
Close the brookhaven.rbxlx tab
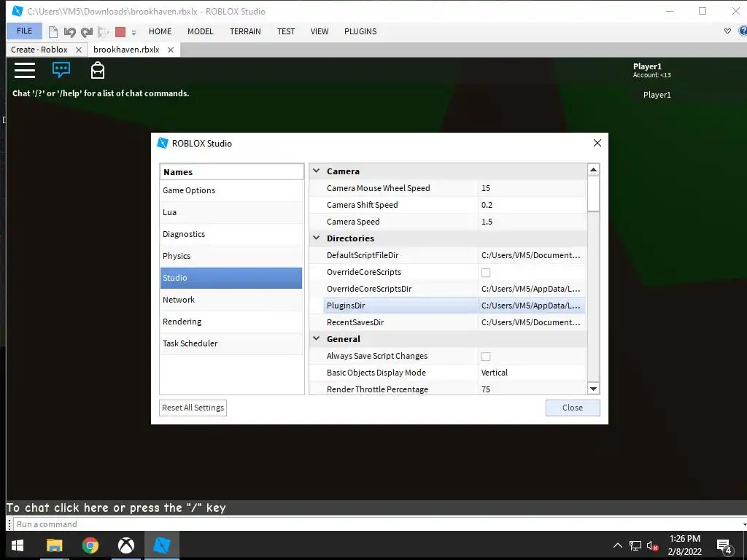171,50
